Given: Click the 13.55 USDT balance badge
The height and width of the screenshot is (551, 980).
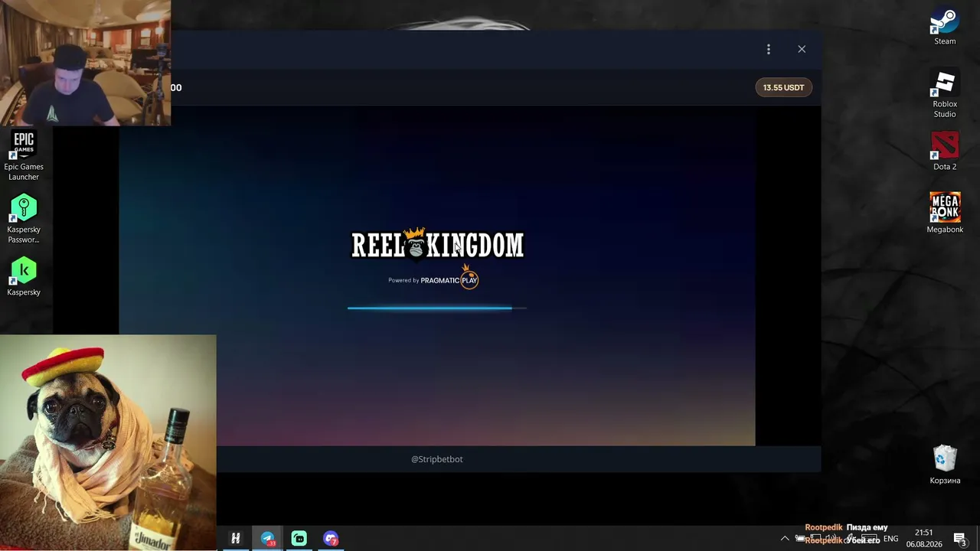Looking at the screenshot, I should tap(783, 87).
